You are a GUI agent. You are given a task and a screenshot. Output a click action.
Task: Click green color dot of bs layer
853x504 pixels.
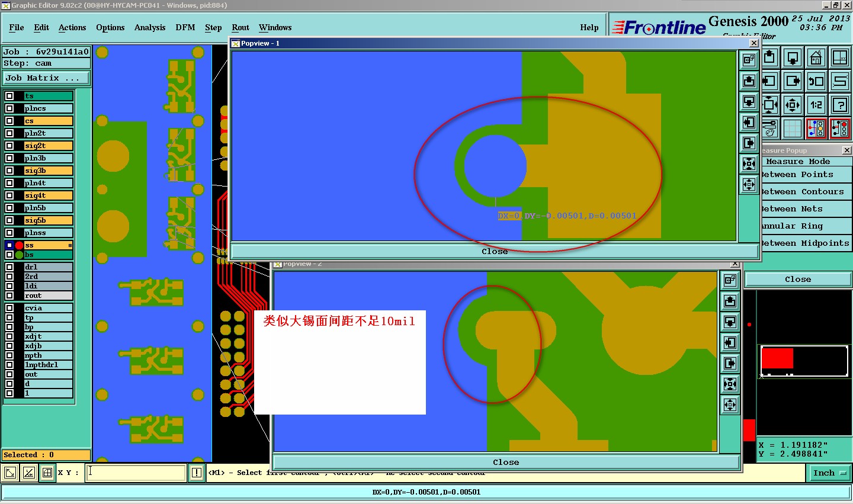[x=19, y=255]
